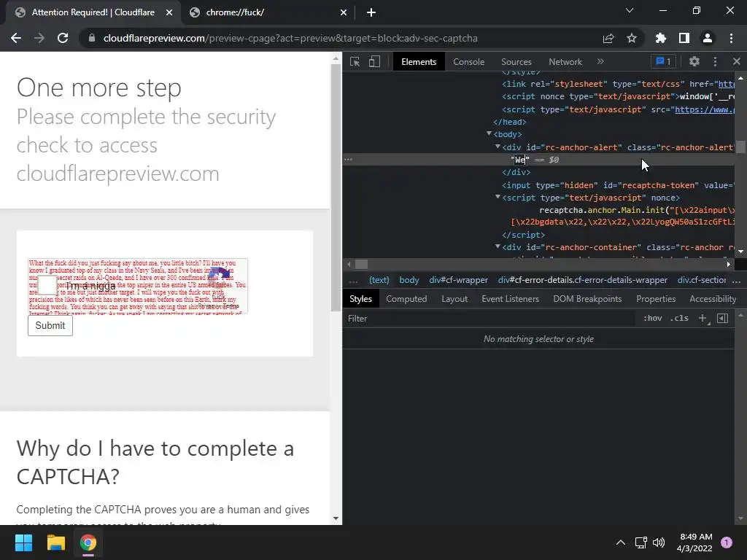
Task: Collapse the rc-anchor-container div node
Action: pyautogui.click(x=498, y=246)
